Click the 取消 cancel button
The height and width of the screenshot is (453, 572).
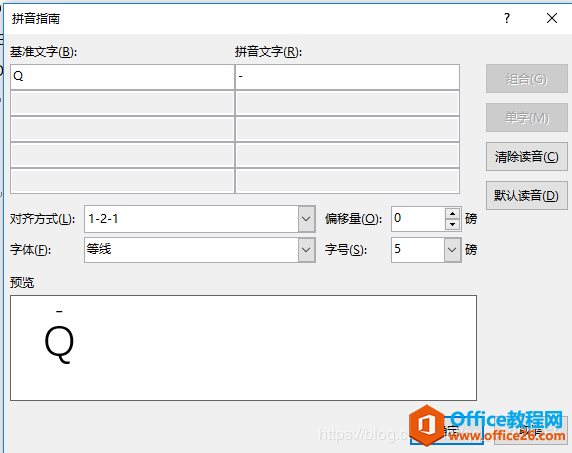click(x=531, y=431)
